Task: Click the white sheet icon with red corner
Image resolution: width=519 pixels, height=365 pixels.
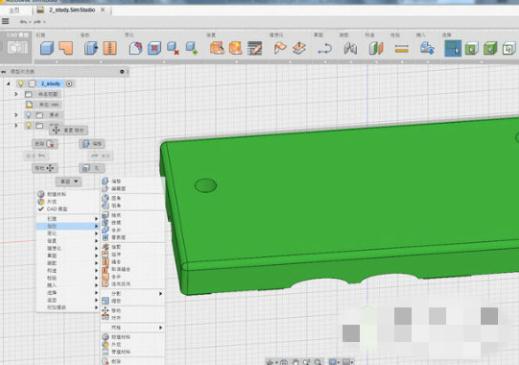Action: pos(135,48)
